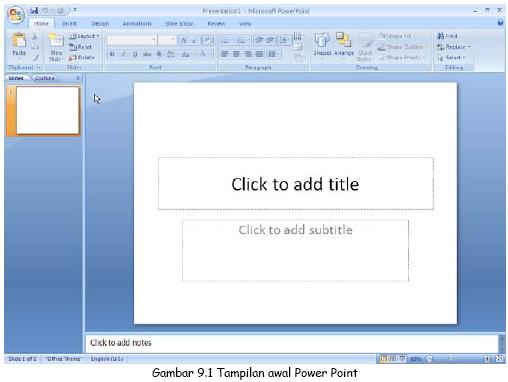Viewport: 508px width, 382px height.
Task: Click the Find button
Action: 447,36
